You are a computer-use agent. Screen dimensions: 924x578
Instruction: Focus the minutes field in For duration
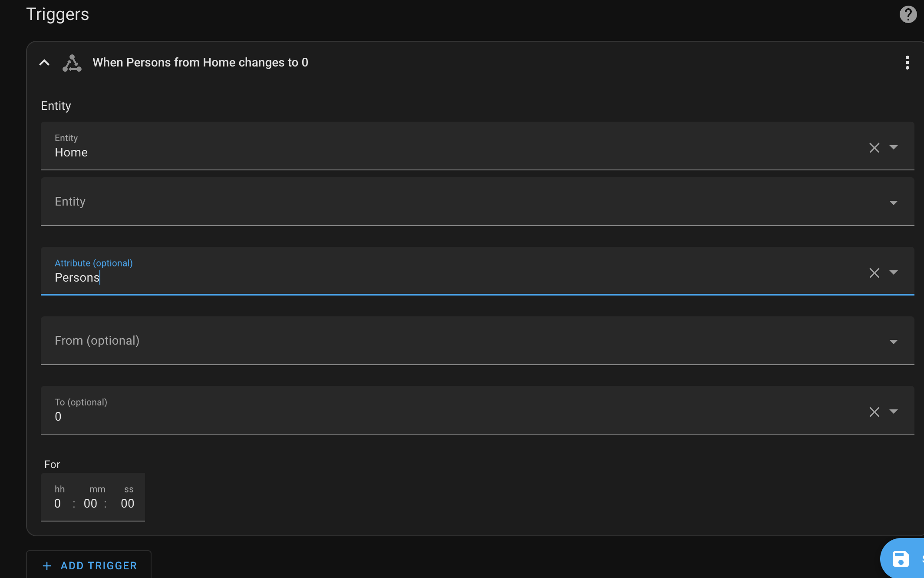(90, 503)
